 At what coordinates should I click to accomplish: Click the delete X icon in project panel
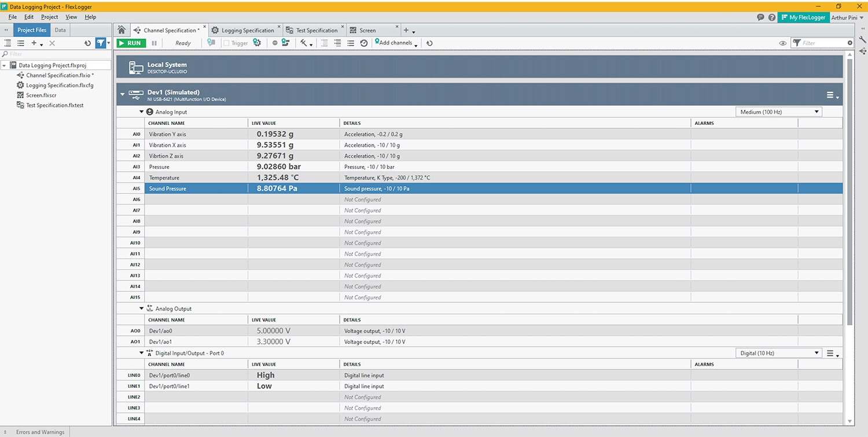pos(52,43)
